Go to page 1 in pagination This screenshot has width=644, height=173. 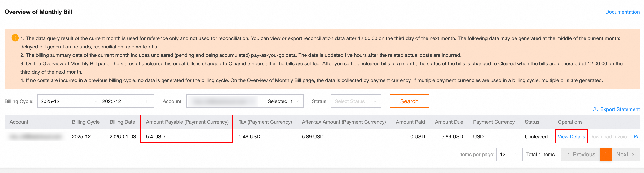(x=605, y=155)
